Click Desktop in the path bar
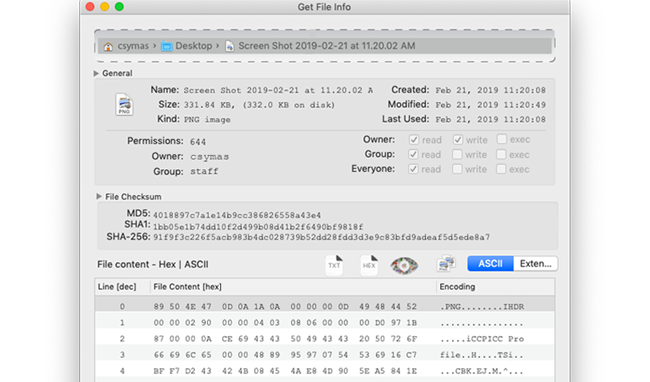The width and height of the screenshot is (650, 382). 194,46
